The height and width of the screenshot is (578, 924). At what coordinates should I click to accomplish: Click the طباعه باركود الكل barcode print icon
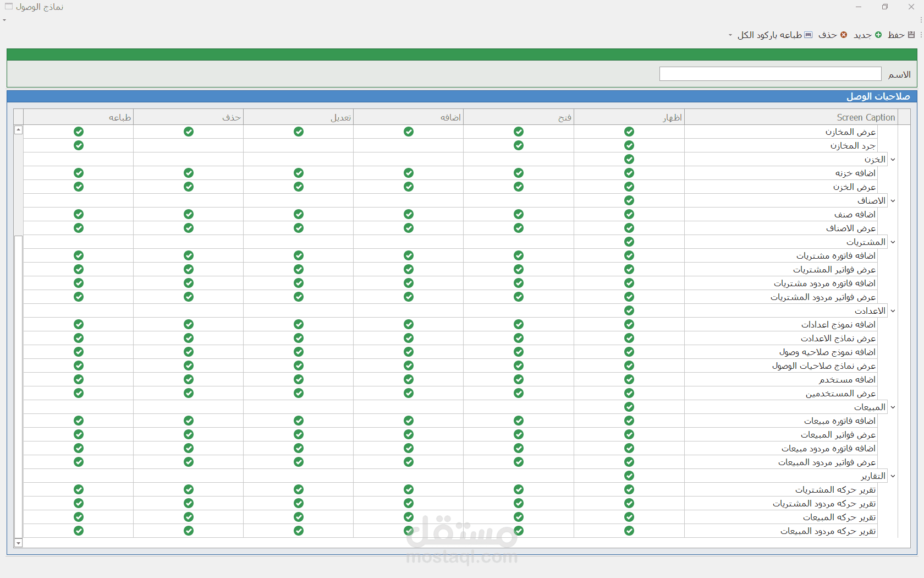coord(809,35)
